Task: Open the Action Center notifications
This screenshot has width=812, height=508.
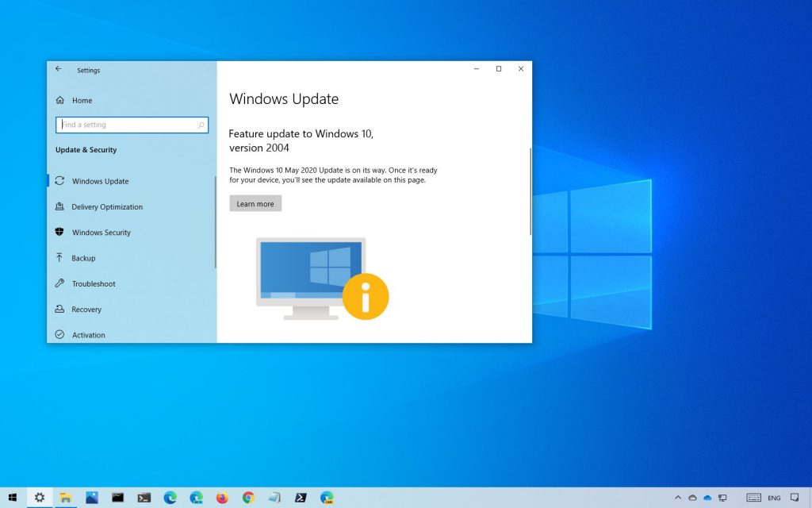Action: [x=795, y=498]
